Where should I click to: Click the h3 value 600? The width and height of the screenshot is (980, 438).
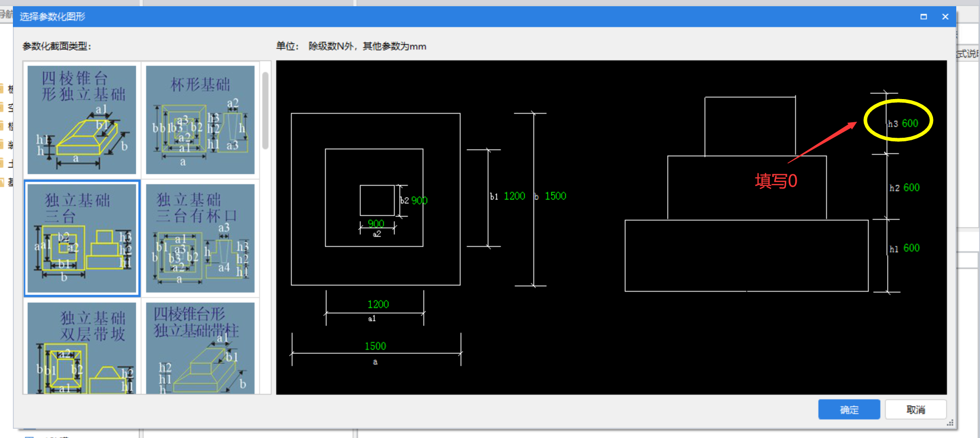(910, 123)
